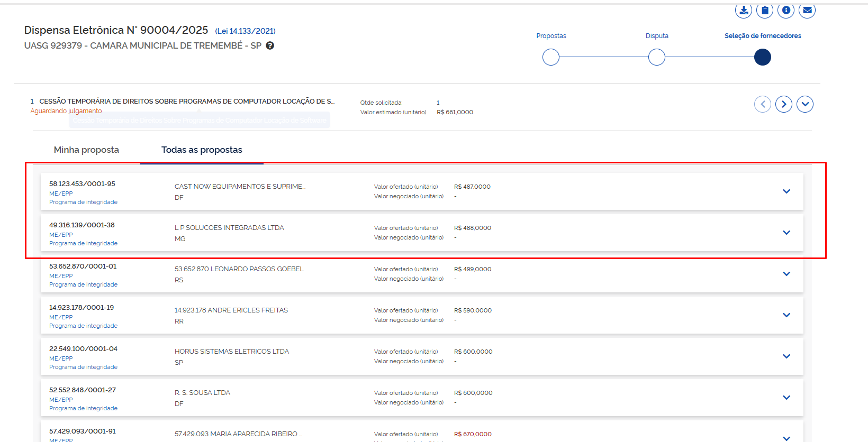Expand CAST NOW EQUIPAMENTOS proposal details
Viewport: 868px width, 442px height.
click(x=786, y=191)
